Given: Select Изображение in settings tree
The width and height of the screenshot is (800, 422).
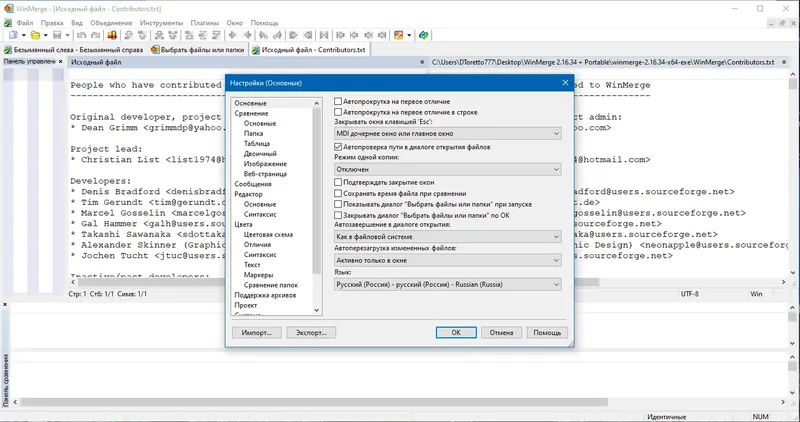Looking at the screenshot, I should [x=265, y=164].
